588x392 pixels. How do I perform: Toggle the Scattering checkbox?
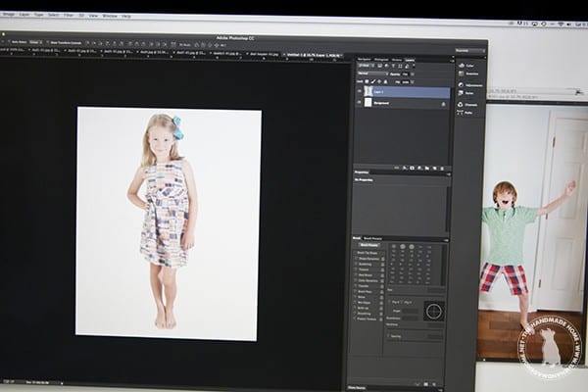pos(356,264)
